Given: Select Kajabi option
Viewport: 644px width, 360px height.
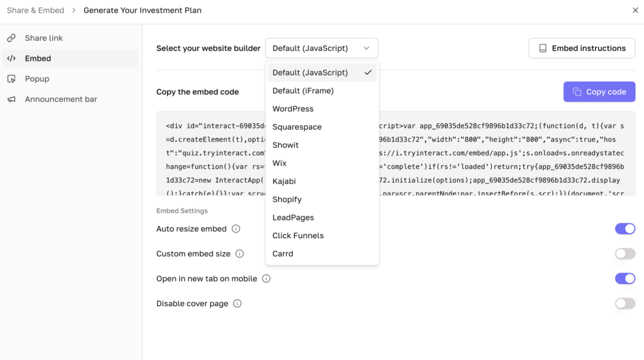Looking at the screenshot, I should tap(322, 181).
